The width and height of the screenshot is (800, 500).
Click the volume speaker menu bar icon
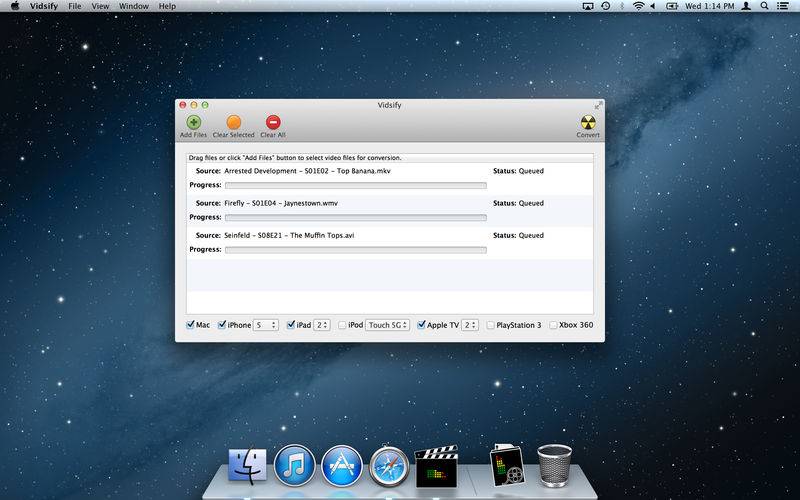(x=653, y=6)
